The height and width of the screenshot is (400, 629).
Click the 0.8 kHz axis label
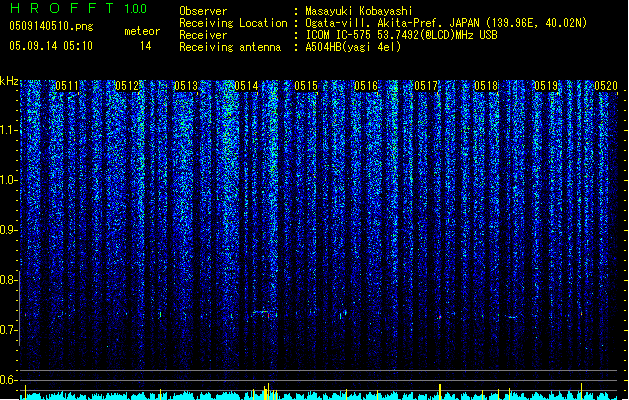tap(8, 280)
